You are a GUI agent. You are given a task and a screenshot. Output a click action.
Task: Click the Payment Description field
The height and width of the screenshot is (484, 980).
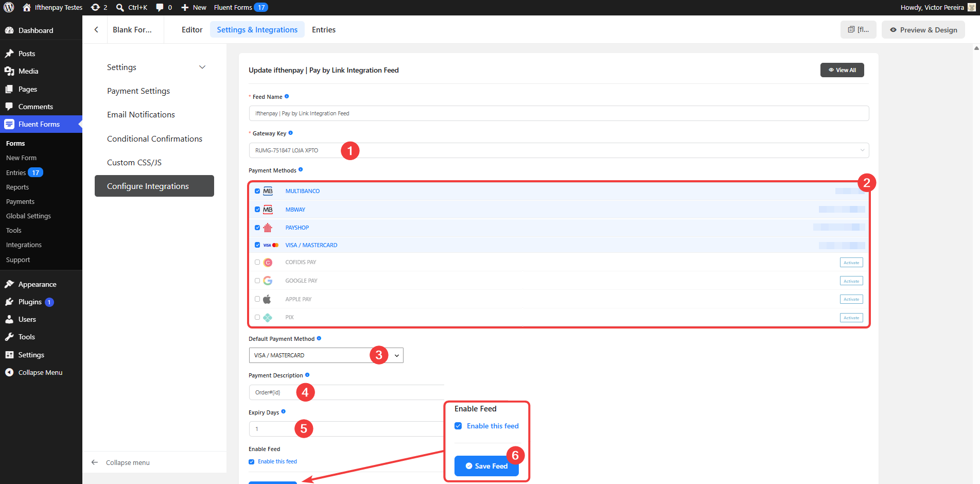click(346, 392)
